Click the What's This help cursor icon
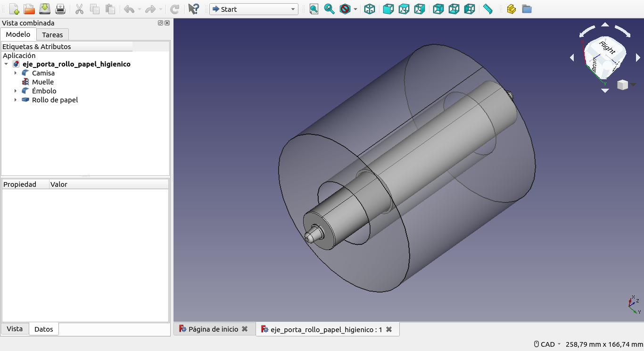 click(x=193, y=9)
